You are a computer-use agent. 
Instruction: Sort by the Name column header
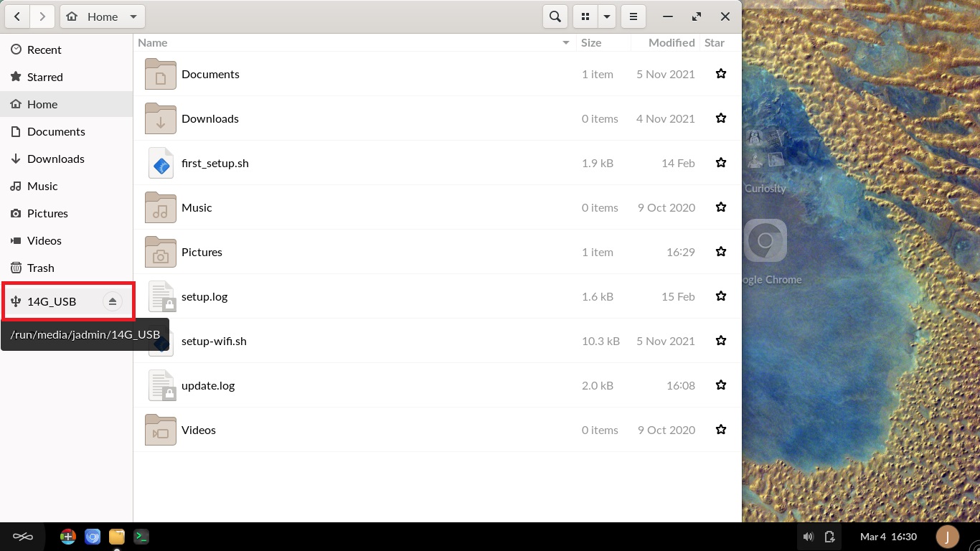pos(355,42)
